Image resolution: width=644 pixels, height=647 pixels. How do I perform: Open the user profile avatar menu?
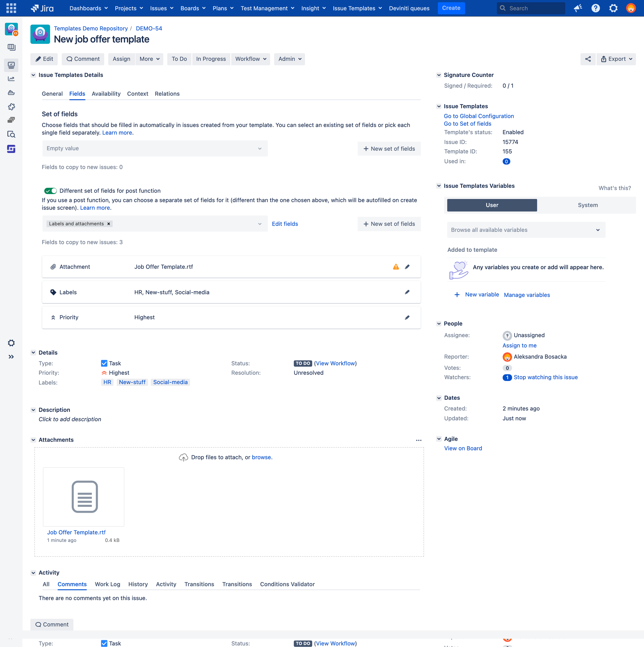(631, 8)
